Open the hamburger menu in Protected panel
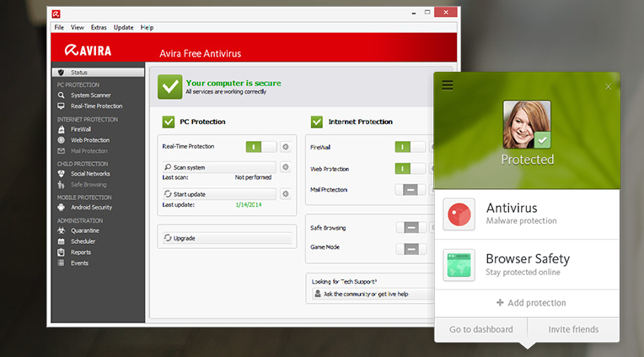 point(448,85)
